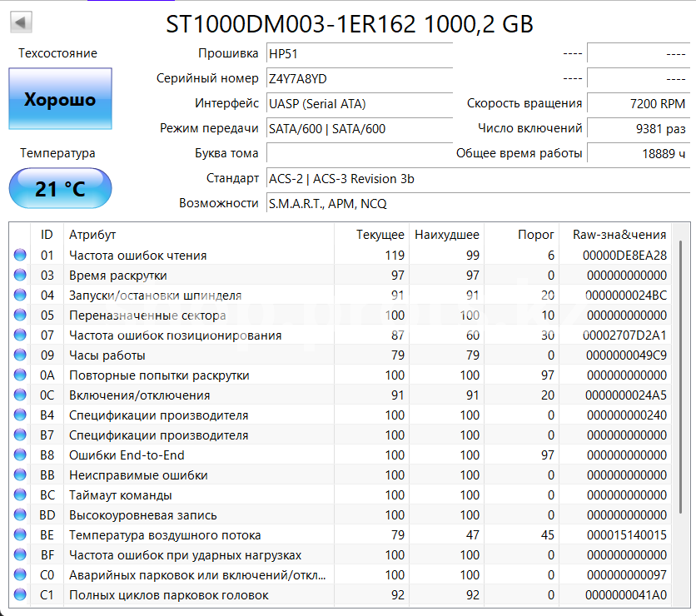Click the status orb for attribute BB

(20, 475)
